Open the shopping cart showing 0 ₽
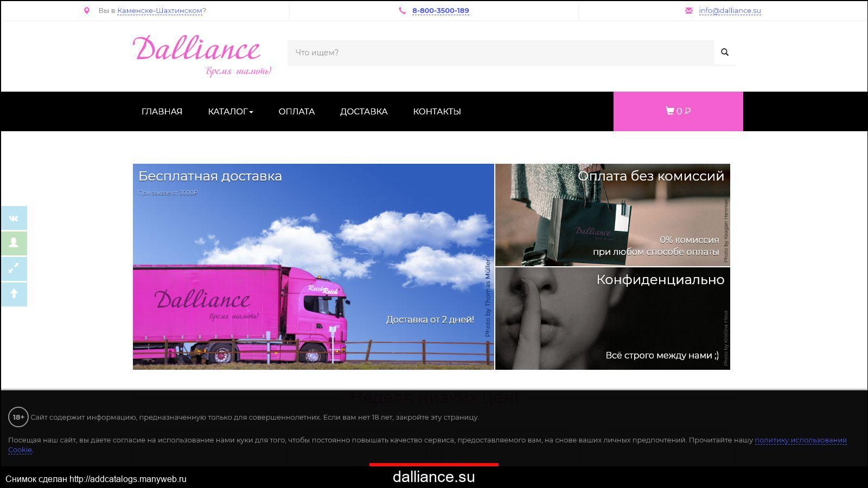The width and height of the screenshot is (868, 488). click(x=678, y=111)
